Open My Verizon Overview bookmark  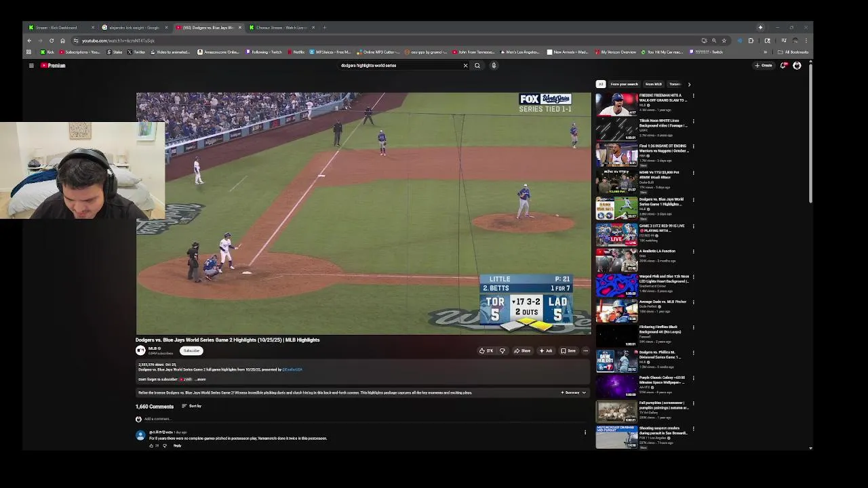click(615, 52)
